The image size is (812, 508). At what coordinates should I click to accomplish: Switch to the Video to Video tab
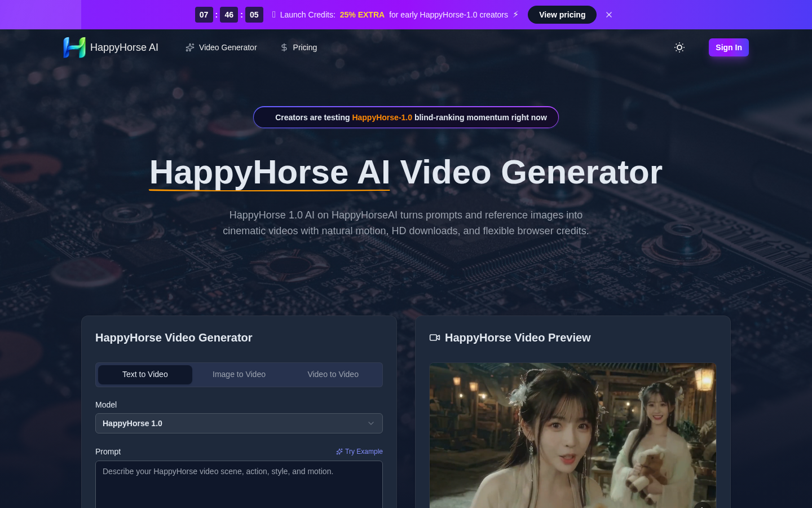[333, 374]
